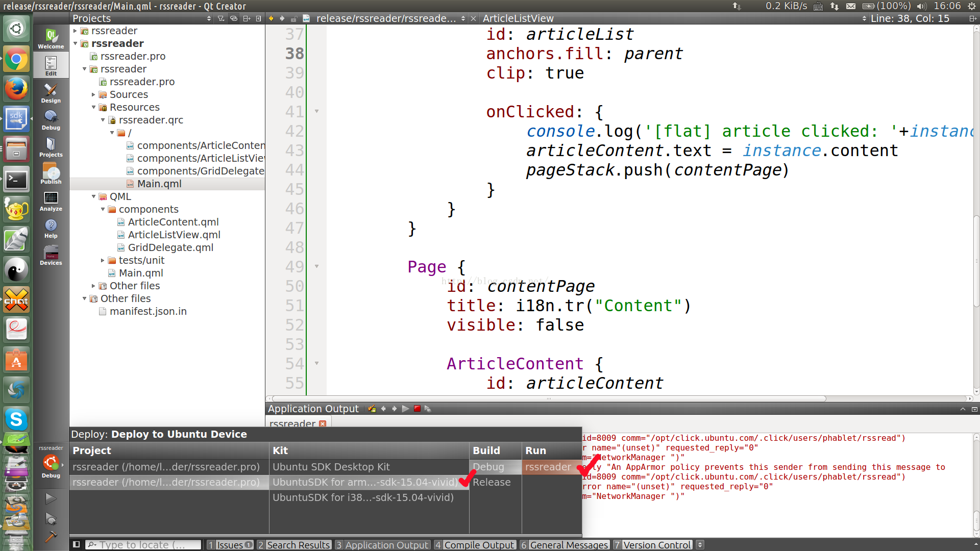Click the Run play button in sidebar
The image size is (980, 551).
pyautogui.click(x=51, y=498)
